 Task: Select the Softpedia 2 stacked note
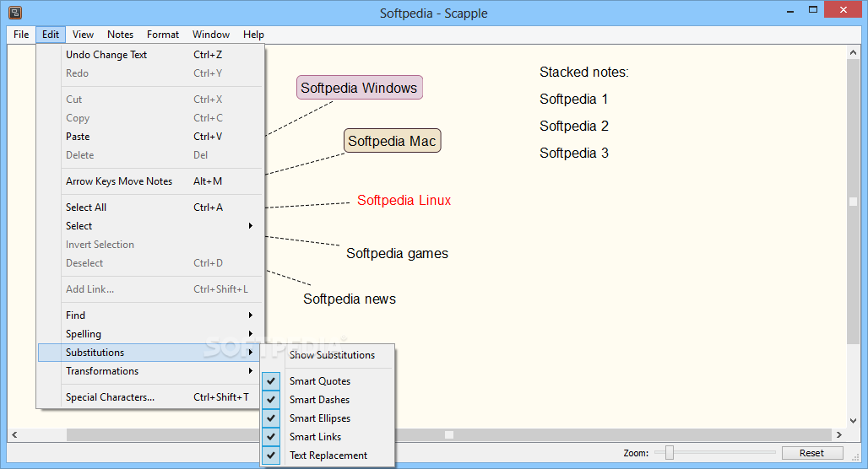(x=574, y=127)
